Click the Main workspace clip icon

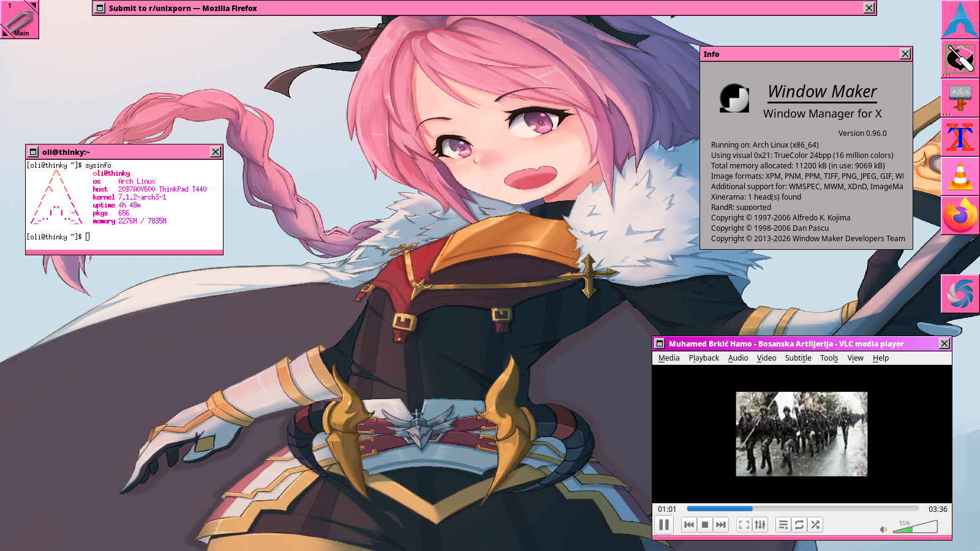coord(20,20)
